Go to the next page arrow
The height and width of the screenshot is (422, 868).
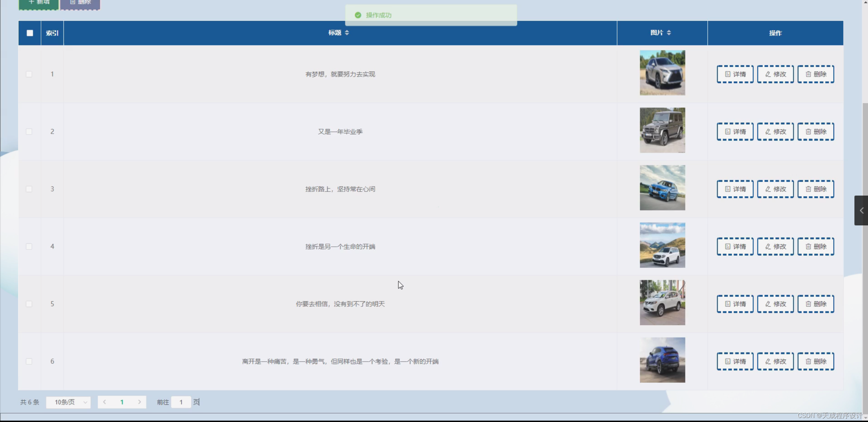pyautogui.click(x=139, y=402)
